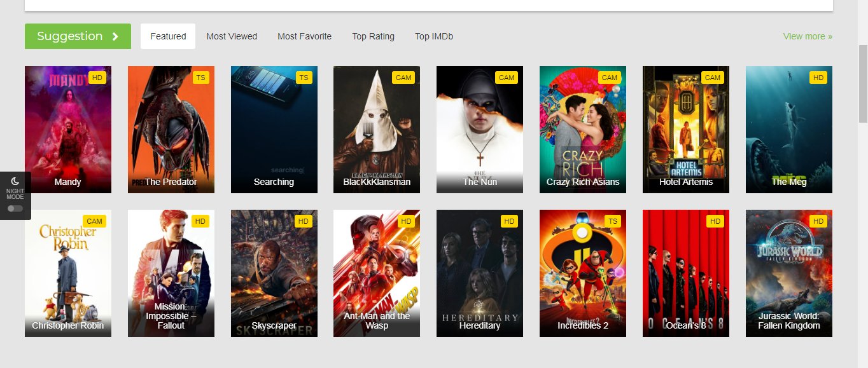
Task: Click the HD badge on The Meg
Action: [x=818, y=78]
